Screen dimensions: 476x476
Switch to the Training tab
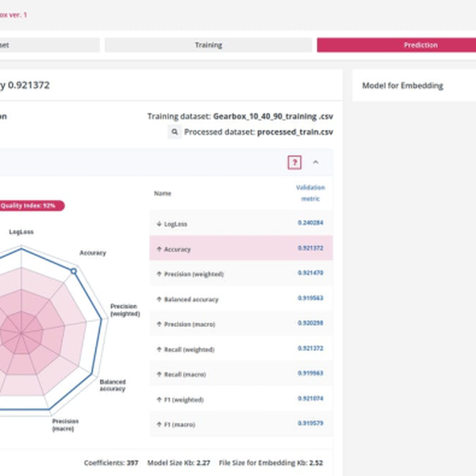coord(209,45)
